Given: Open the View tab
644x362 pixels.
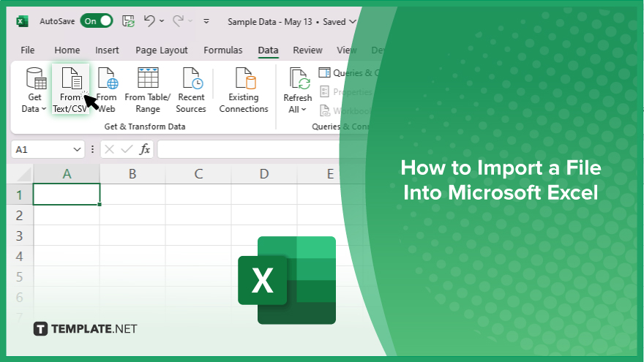Looking at the screenshot, I should (x=347, y=50).
